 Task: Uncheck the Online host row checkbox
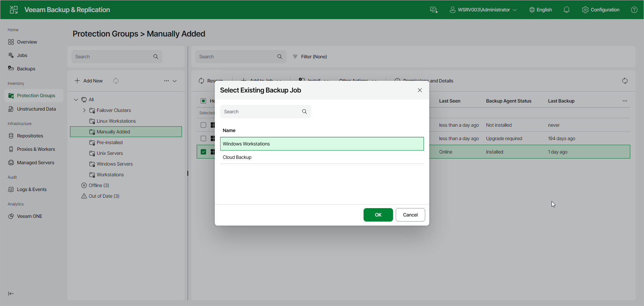coord(203,152)
